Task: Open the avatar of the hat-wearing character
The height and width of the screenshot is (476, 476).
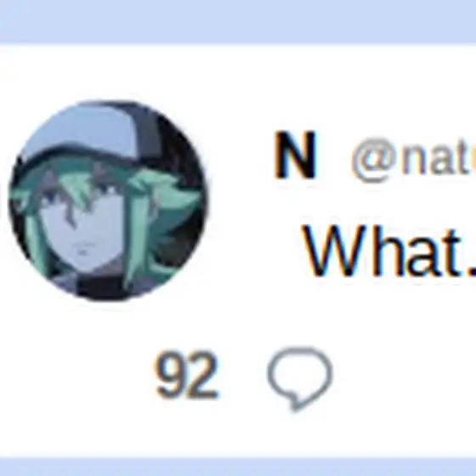Action: coord(109,201)
